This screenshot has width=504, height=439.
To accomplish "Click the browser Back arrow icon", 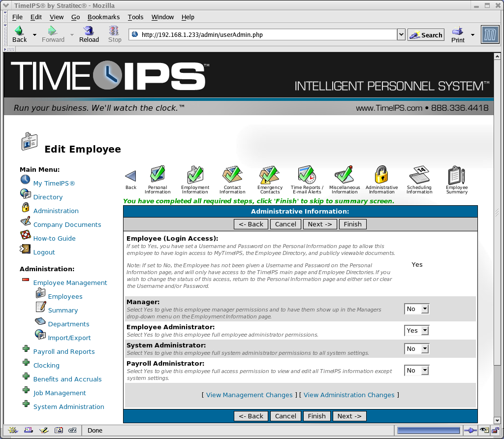I will (19, 31).
